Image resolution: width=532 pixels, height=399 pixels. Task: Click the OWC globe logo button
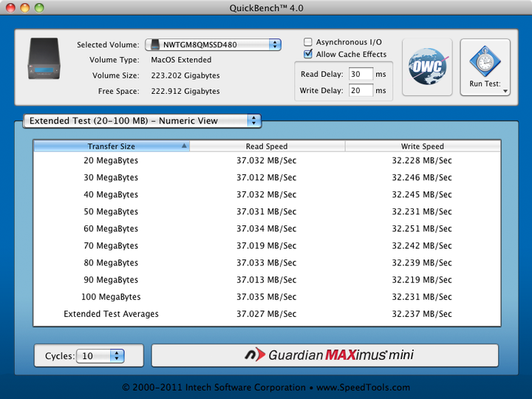426,67
